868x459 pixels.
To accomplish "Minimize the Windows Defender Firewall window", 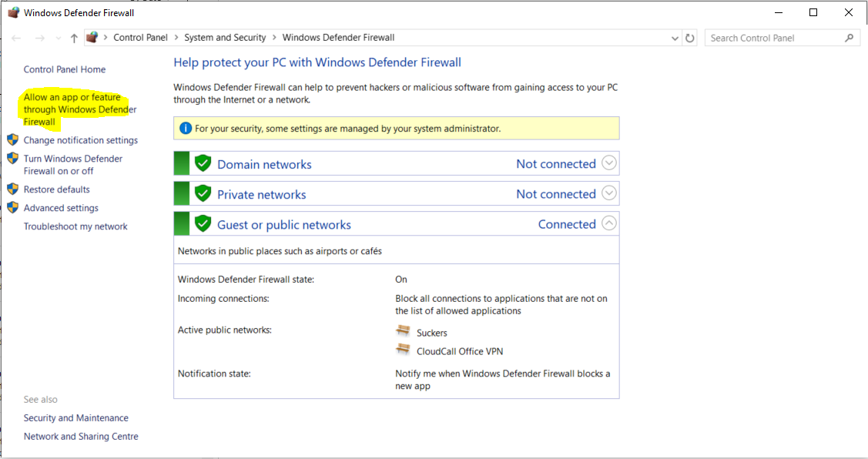I will click(x=779, y=12).
